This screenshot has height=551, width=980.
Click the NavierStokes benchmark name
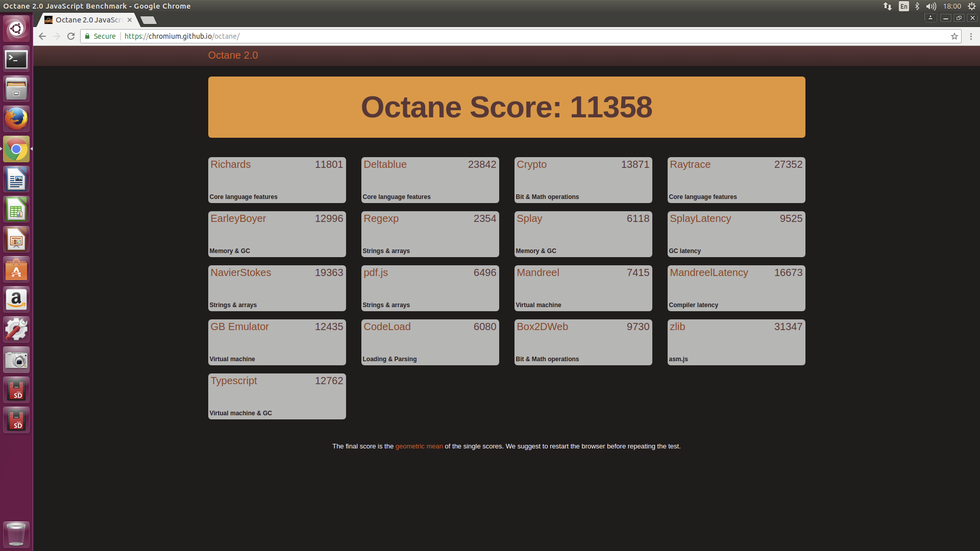point(240,272)
